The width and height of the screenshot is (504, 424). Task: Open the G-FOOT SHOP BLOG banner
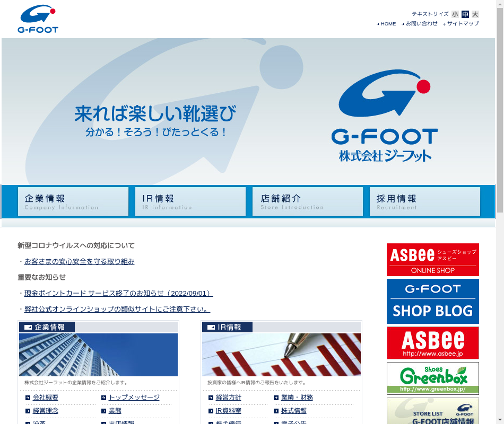pyautogui.click(x=432, y=301)
